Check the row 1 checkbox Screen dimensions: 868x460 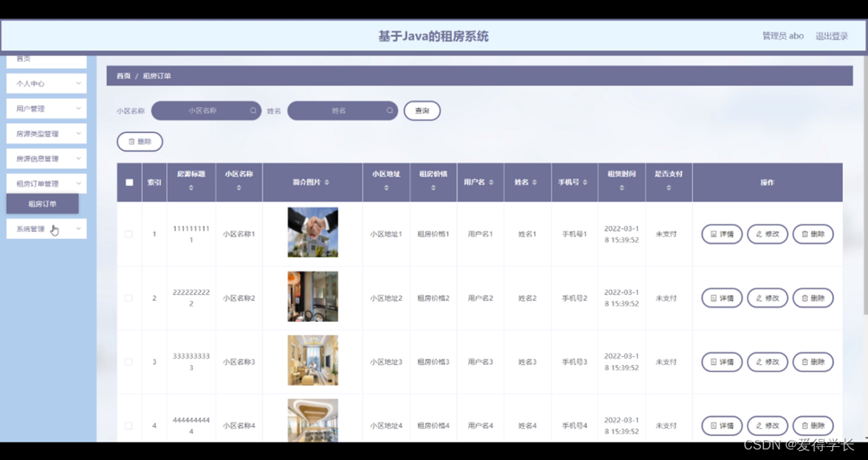[x=129, y=234]
